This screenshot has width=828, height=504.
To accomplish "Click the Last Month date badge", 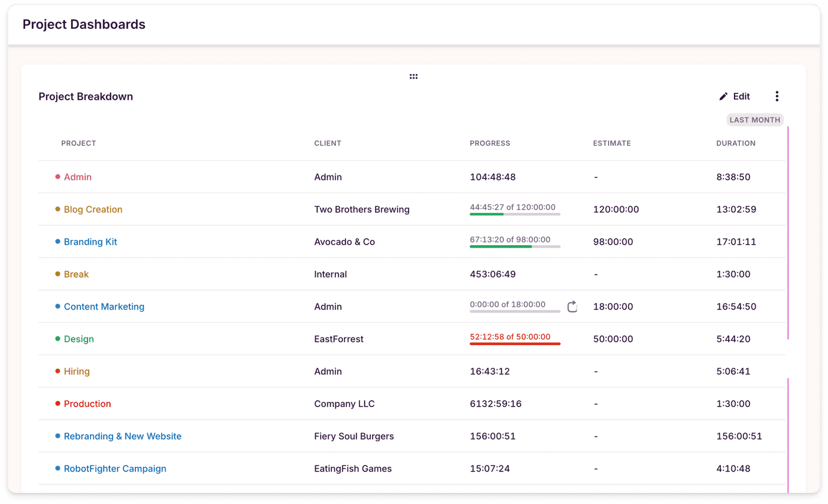I will (755, 120).
